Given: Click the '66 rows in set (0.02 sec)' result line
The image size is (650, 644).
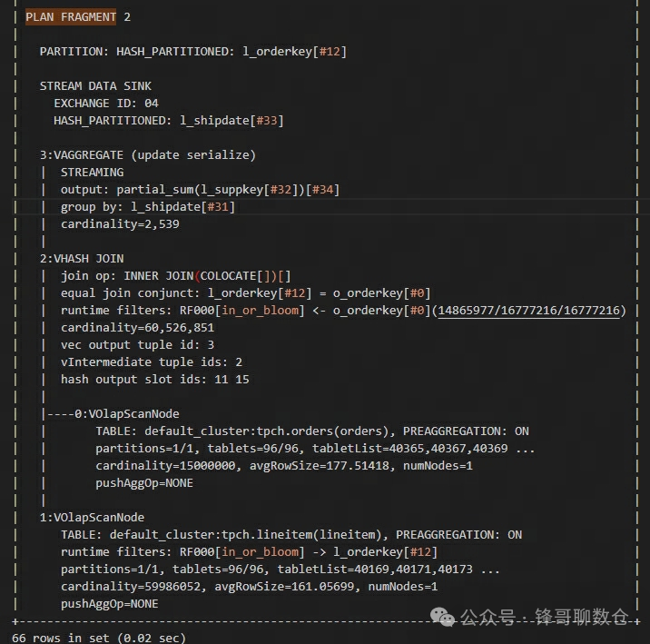Looking at the screenshot, I should coord(99,638).
